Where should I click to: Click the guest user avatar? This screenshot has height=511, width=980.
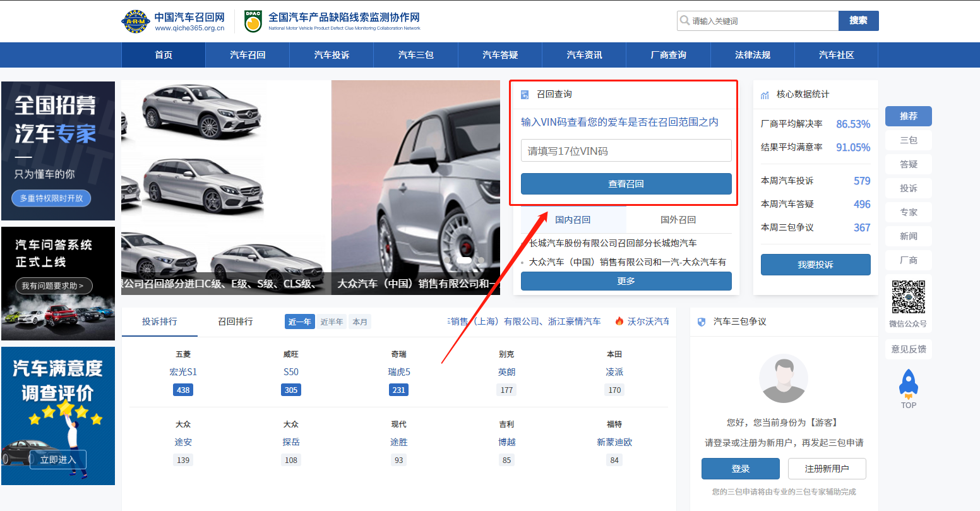click(x=784, y=378)
